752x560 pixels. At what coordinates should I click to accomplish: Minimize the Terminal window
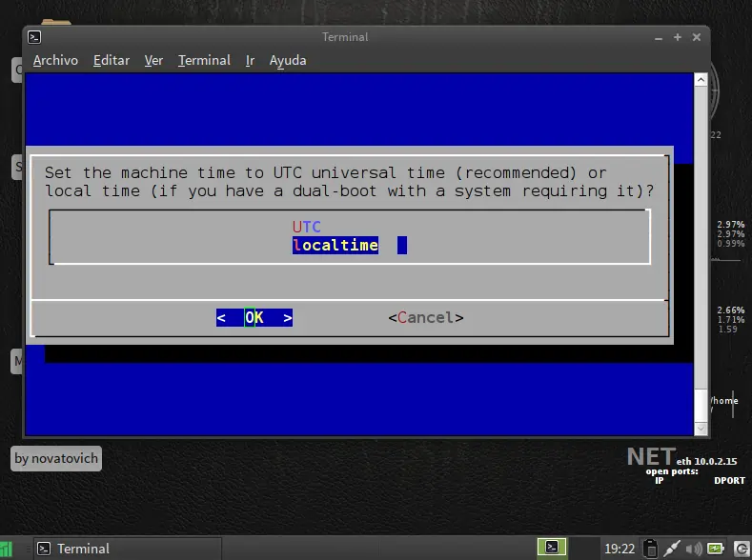click(x=659, y=37)
